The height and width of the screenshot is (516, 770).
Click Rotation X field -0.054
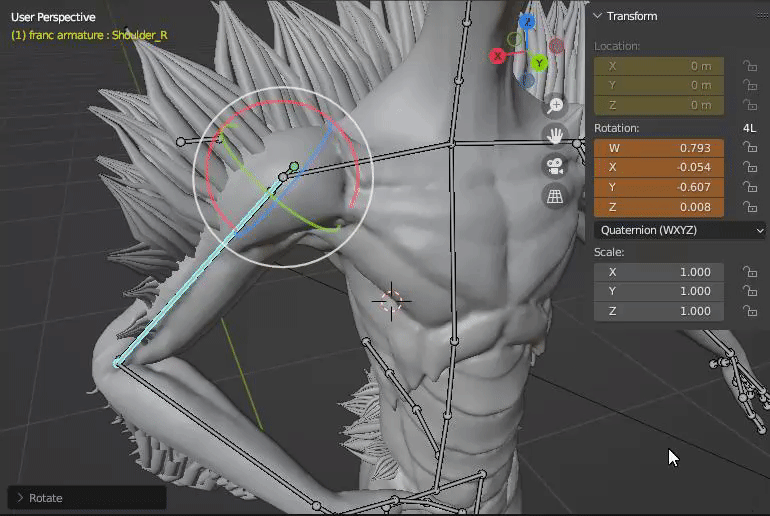pyautogui.click(x=659, y=167)
